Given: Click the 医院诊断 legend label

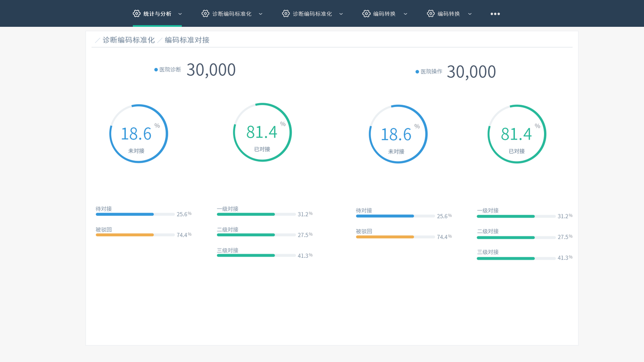Looking at the screenshot, I should click(170, 70).
